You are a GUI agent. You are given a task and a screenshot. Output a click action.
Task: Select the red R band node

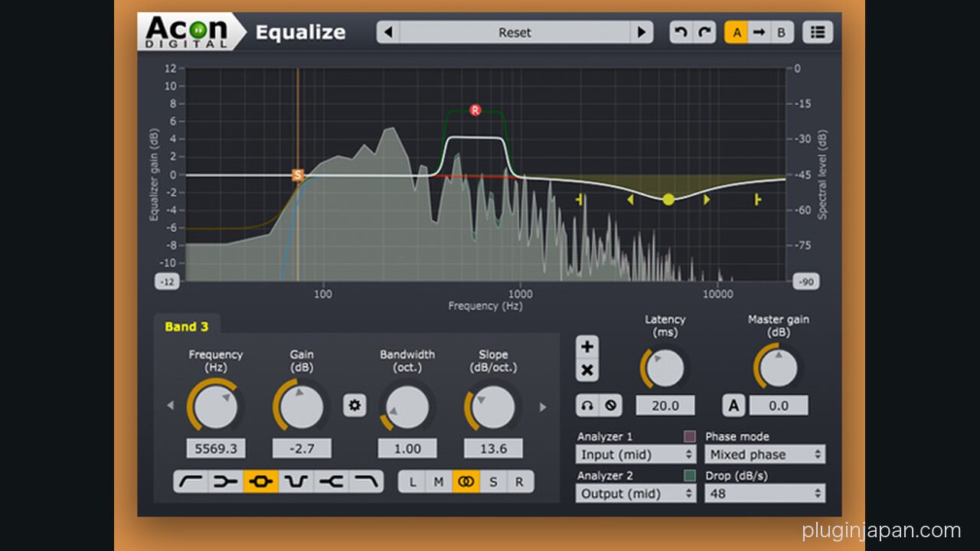pos(475,110)
